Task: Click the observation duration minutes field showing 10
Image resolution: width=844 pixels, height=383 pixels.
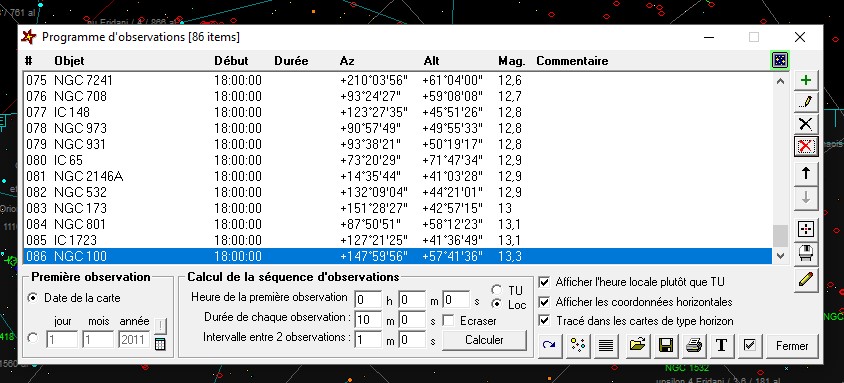Action: tap(368, 320)
